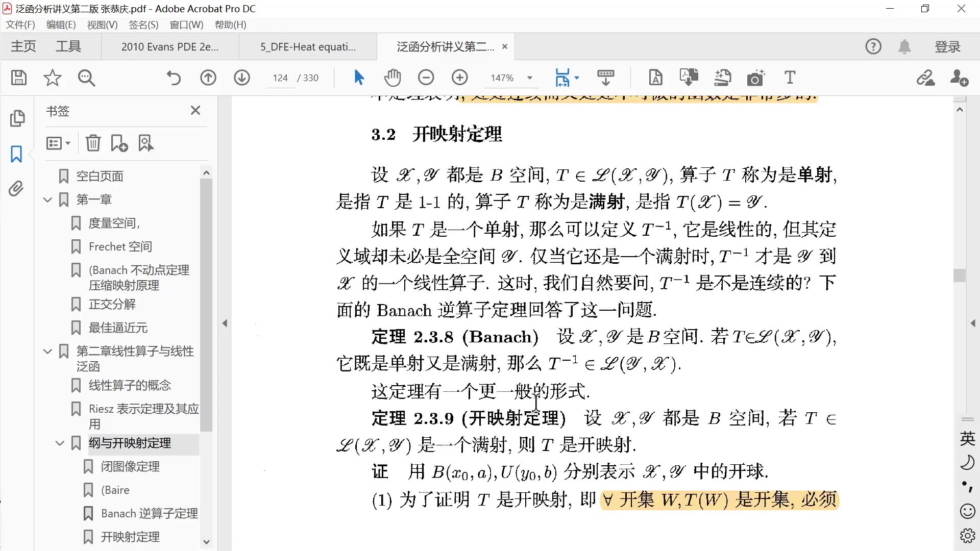Collapse the 第一章 bookmark node

point(47,200)
